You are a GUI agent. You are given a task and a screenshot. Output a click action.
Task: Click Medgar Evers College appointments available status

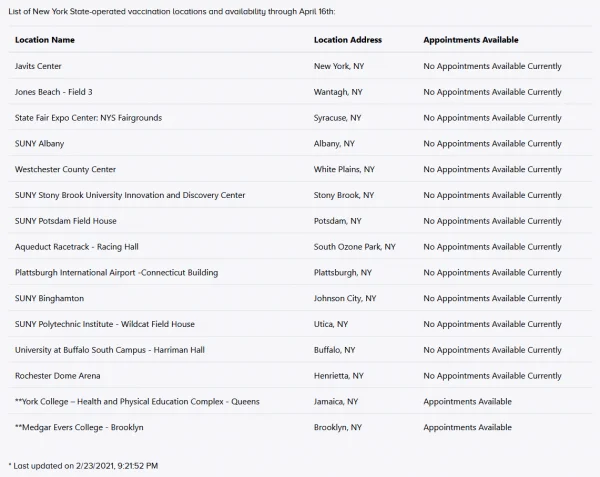pyautogui.click(x=467, y=428)
